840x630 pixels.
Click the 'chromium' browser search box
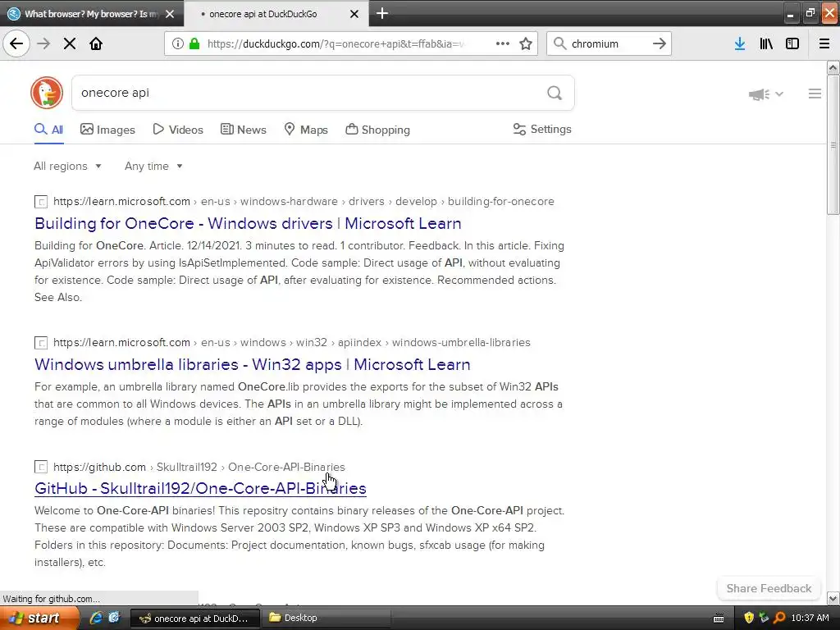click(x=609, y=44)
